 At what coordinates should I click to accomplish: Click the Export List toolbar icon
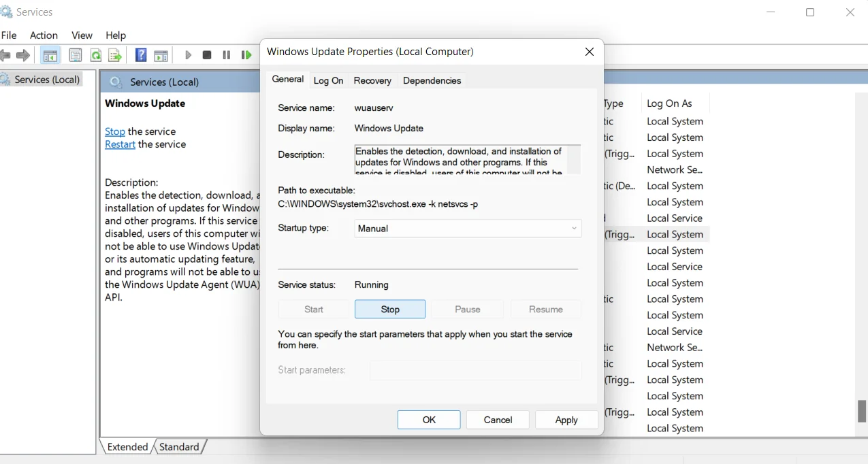click(x=115, y=55)
